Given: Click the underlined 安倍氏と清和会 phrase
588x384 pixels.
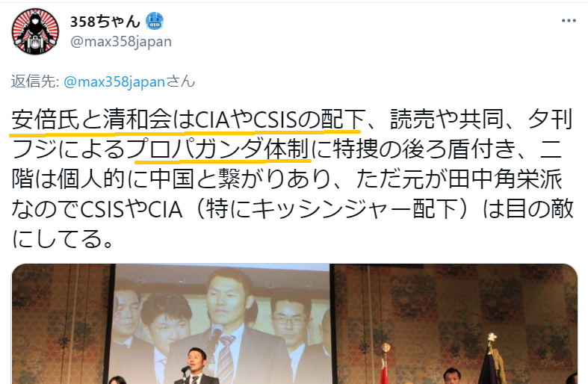Looking at the screenshot, I should (91, 120).
